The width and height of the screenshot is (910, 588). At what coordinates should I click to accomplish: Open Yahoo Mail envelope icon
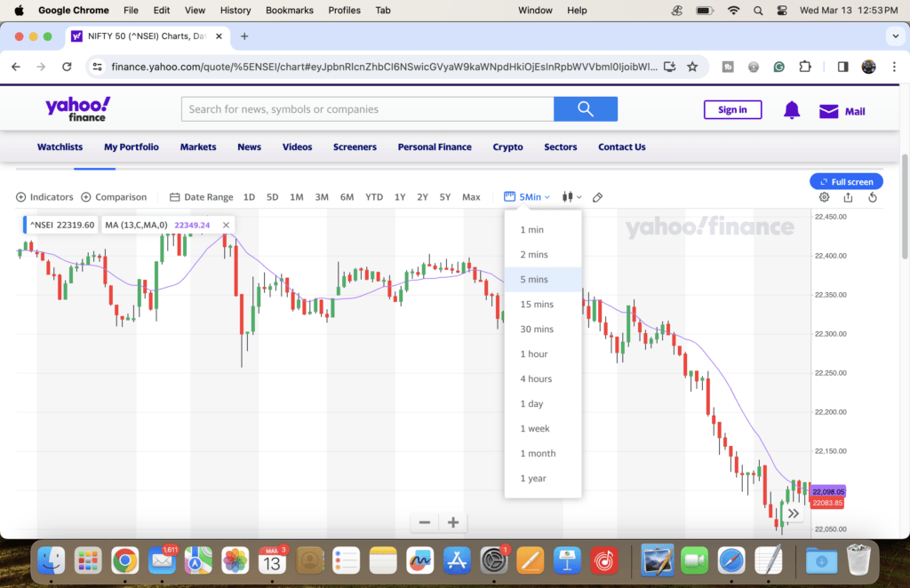click(829, 111)
